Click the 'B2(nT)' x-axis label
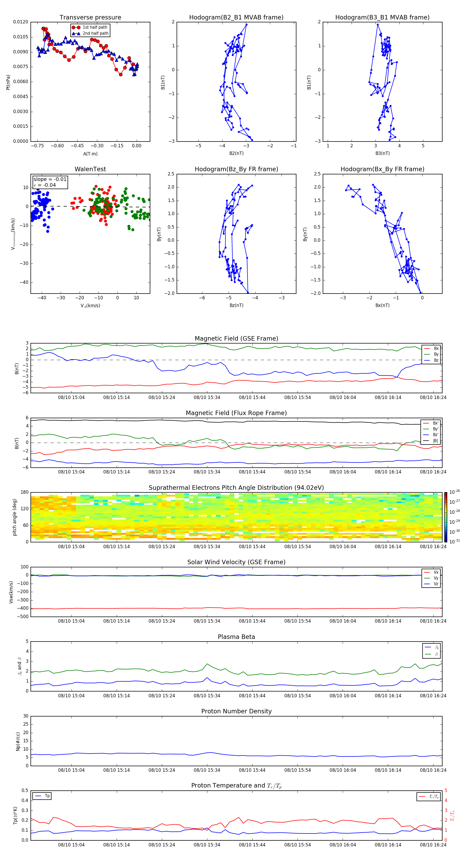The width and height of the screenshot is (473, 868). tap(236, 153)
